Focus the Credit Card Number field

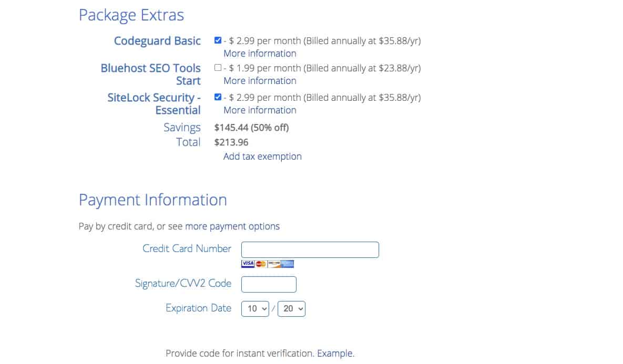pyautogui.click(x=310, y=249)
